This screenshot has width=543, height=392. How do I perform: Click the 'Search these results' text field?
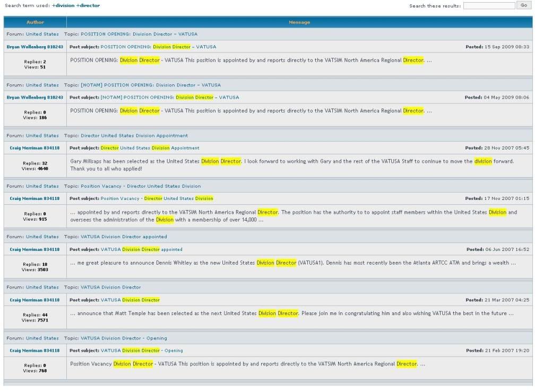489,5
